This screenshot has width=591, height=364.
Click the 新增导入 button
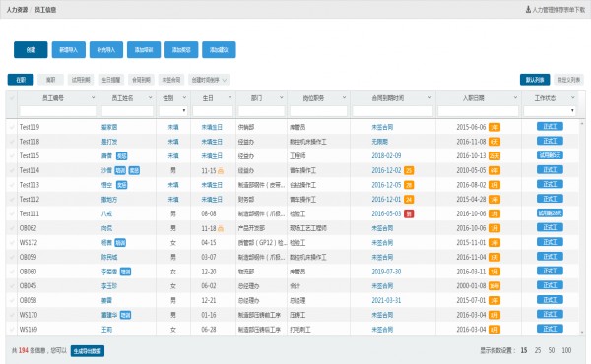coord(69,50)
